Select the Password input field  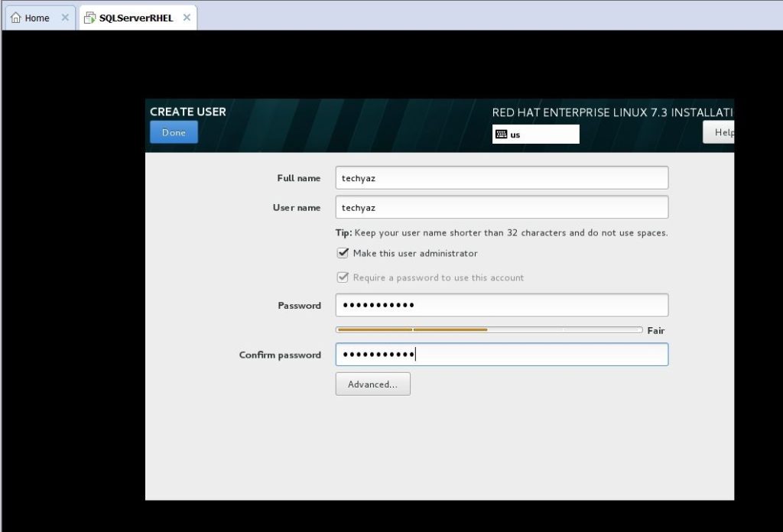[x=502, y=305]
